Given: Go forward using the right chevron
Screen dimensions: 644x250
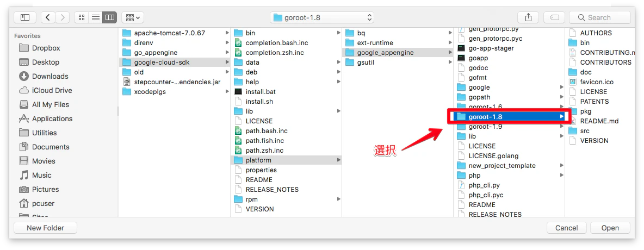Looking at the screenshot, I should point(63,17).
